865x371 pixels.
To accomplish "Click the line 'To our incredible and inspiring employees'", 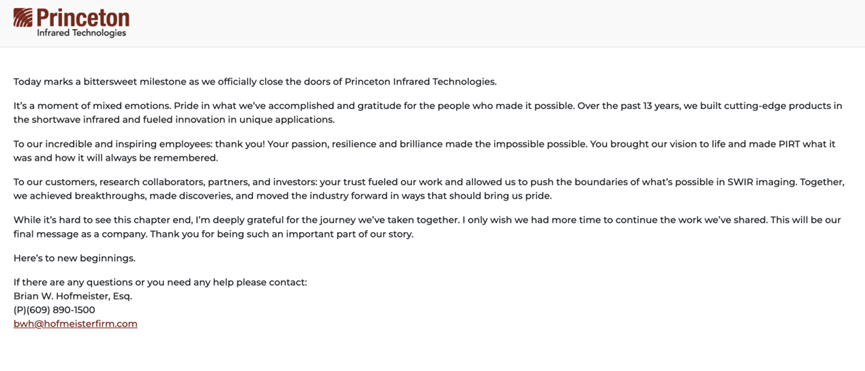I will click(425, 144).
